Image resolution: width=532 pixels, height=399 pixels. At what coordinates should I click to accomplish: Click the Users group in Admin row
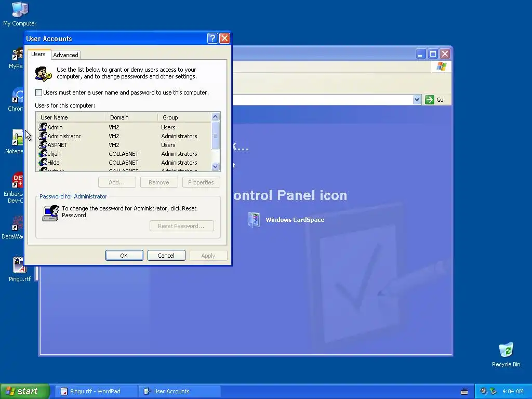point(168,127)
